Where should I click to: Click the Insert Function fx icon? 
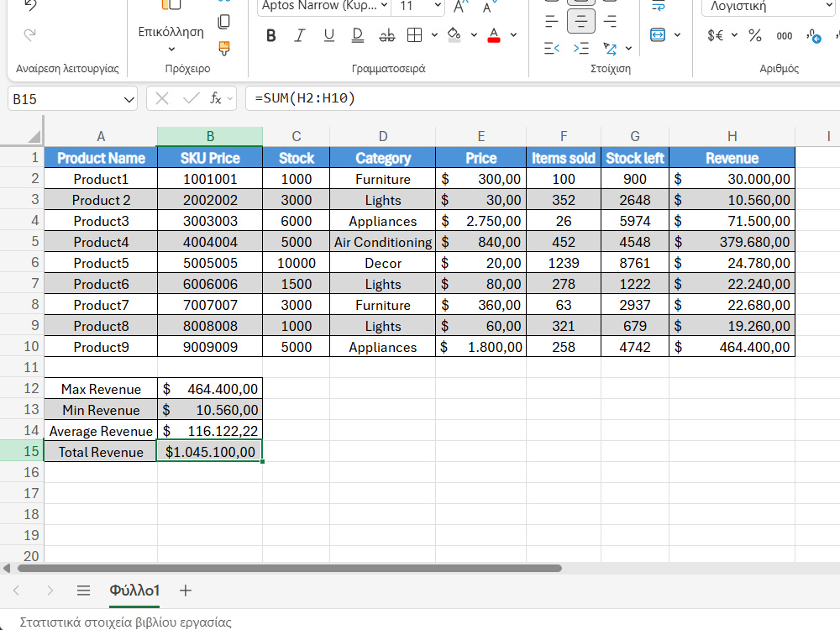[215, 98]
